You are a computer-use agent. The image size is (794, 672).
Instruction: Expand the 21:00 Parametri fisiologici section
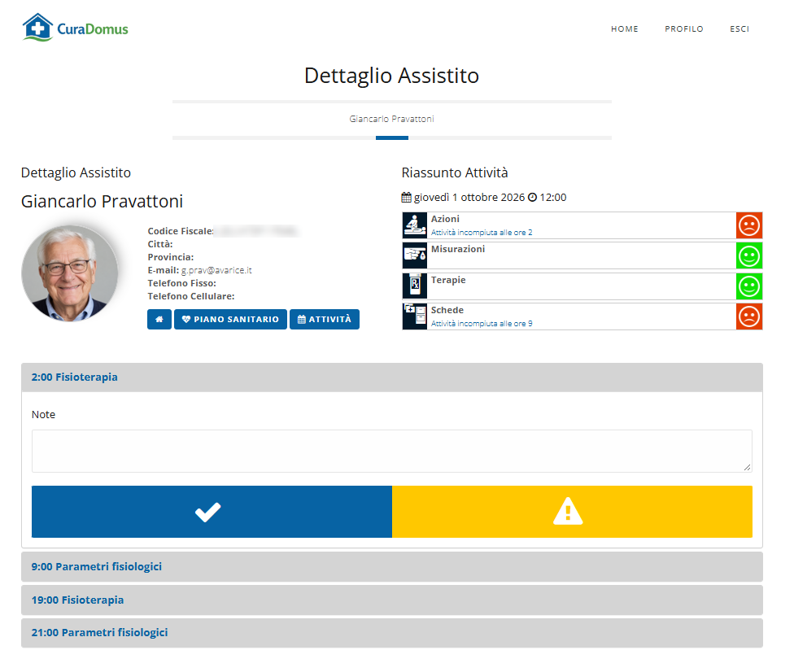pyautogui.click(x=392, y=633)
